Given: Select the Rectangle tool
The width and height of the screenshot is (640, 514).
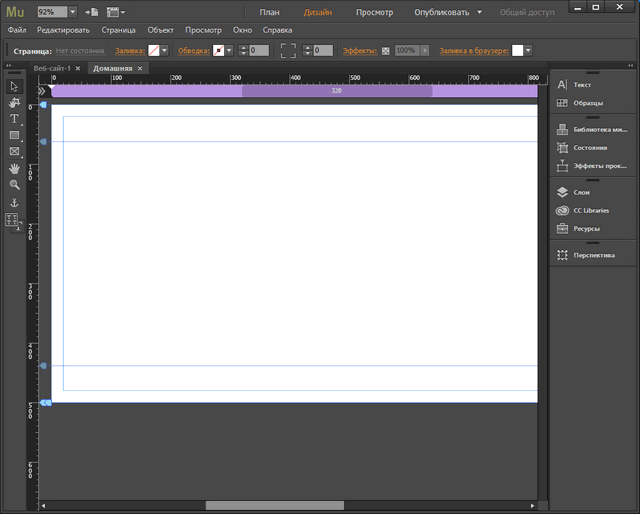Looking at the screenshot, I should click(x=14, y=135).
